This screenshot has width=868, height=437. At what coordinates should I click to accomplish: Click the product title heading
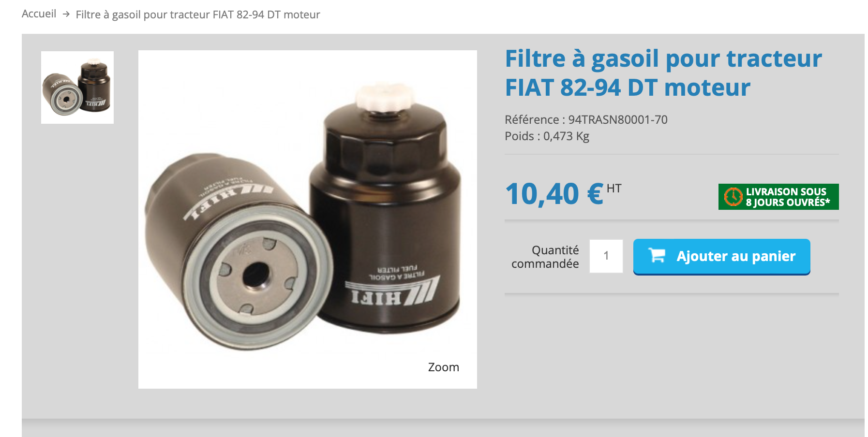(663, 73)
